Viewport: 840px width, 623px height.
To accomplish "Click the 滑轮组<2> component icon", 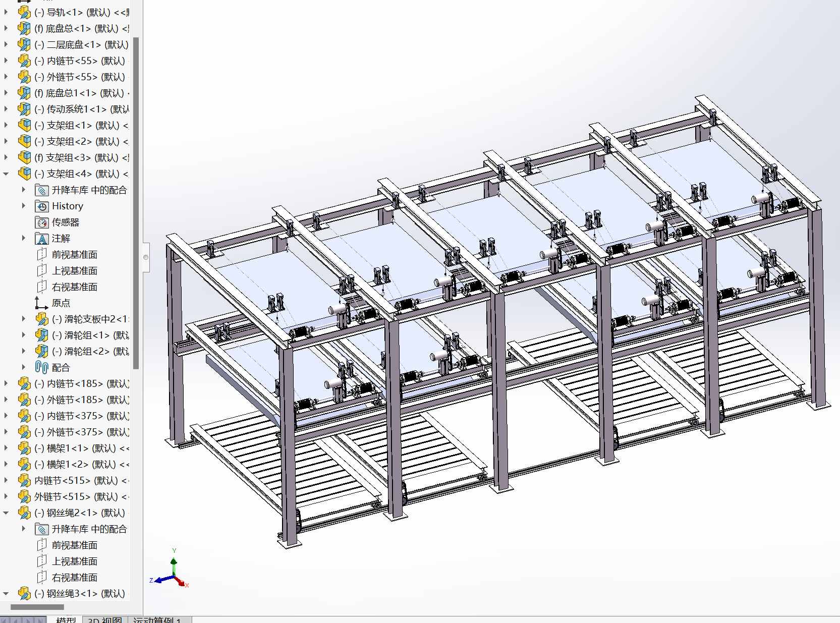I will 42,352.
